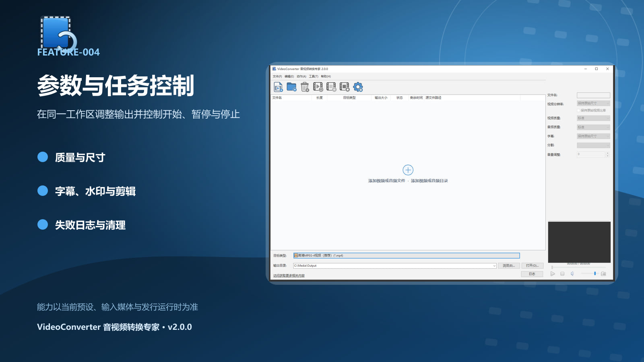Sort by 剩余时间 column header

coord(416,98)
